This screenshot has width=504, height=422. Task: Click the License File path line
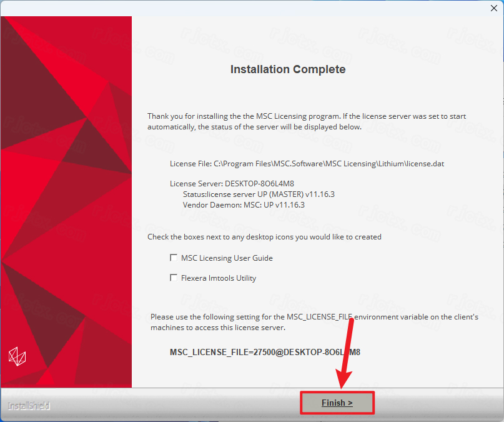tap(307, 164)
